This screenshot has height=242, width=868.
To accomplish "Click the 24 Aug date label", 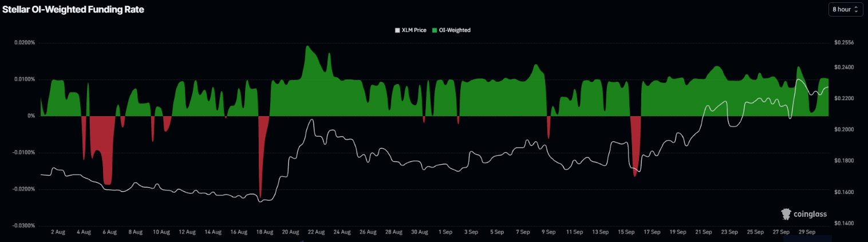I will point(342,233).
